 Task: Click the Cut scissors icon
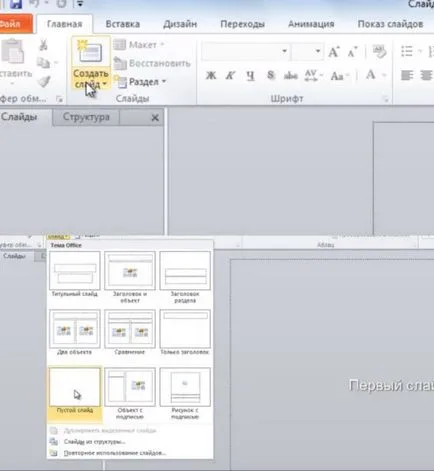[x=43, y=45]
